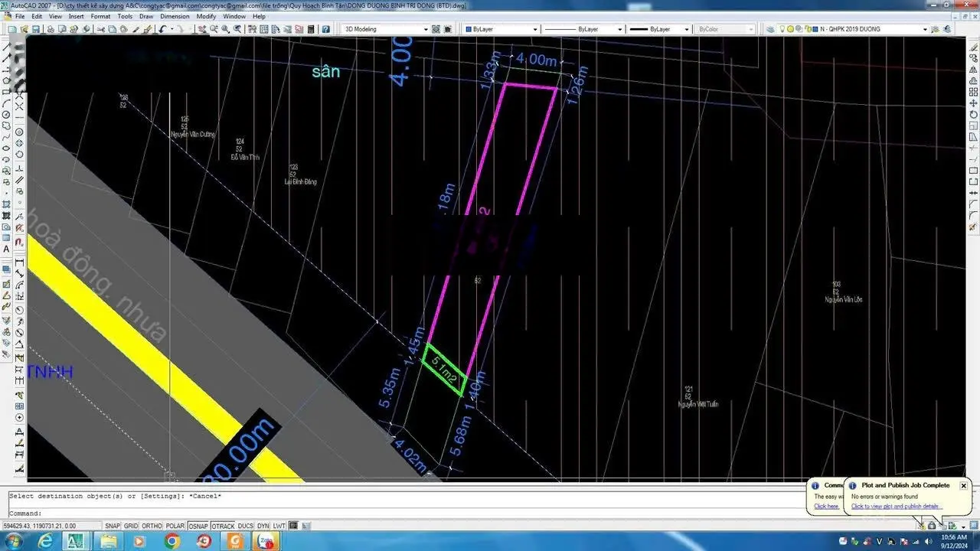Viewport: 980px width, 551px height.
Task: Click the Zoom previous icon
Action: pyautogui.click(x=237, y=29)
